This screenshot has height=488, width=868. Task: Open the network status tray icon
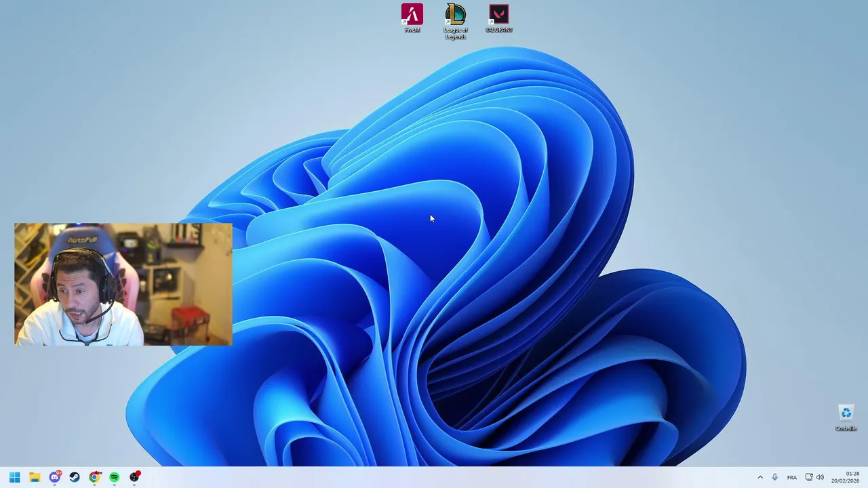[x=809, y=477]
